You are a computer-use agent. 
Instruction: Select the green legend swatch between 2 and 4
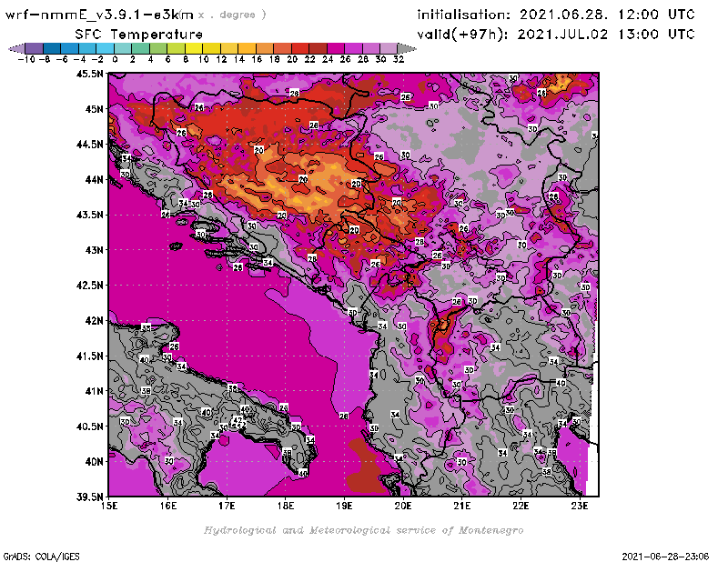(141, 48)
